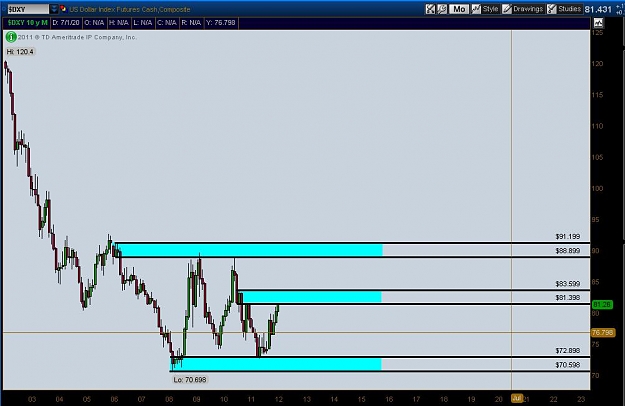625x406 pixels.
Task: Click the O: N/A open value cell
Action: (94, 23)
